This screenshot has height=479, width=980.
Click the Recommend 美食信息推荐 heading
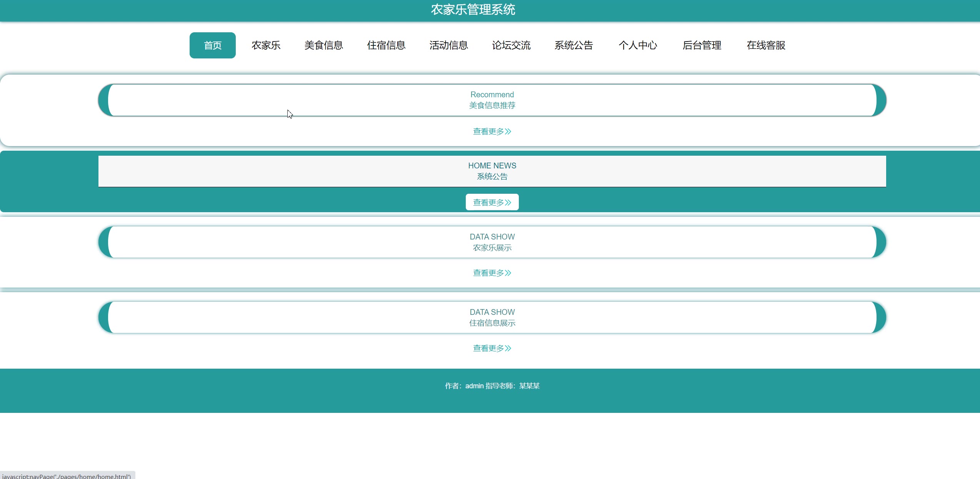coord(492,100)
